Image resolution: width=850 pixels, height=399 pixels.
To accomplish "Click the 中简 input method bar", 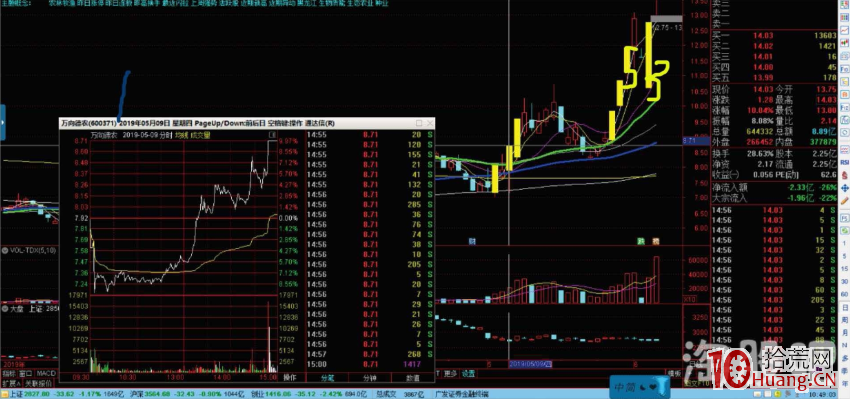I will pyautogui.click(x=640, y=387).
